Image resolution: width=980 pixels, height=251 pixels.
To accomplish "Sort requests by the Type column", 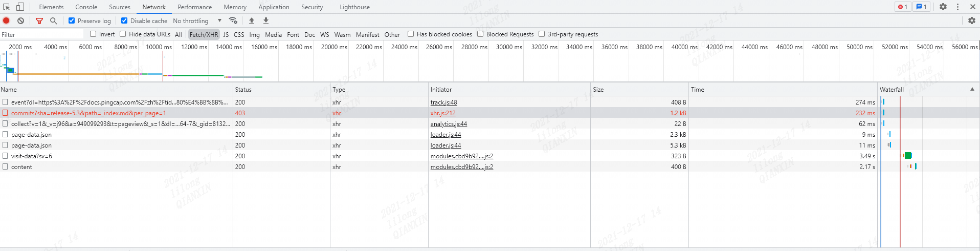I will [x=379, y=89].
